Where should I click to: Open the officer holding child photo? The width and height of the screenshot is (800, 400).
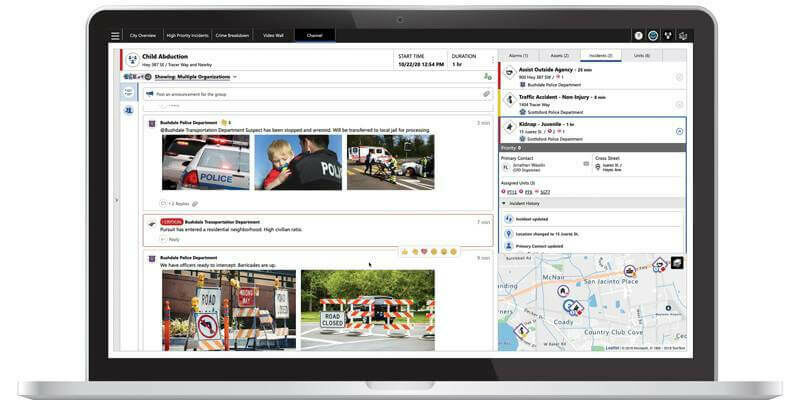point(298,162)
